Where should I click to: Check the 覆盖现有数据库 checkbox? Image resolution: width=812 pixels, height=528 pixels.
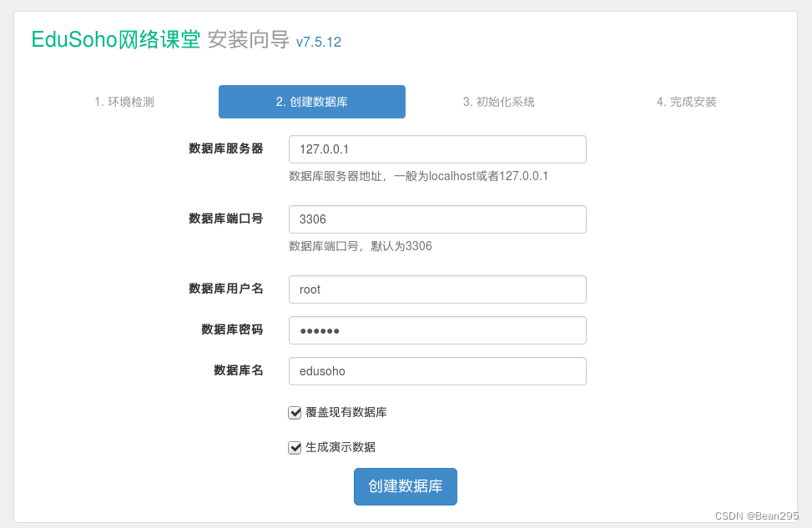tap(295, 413)
